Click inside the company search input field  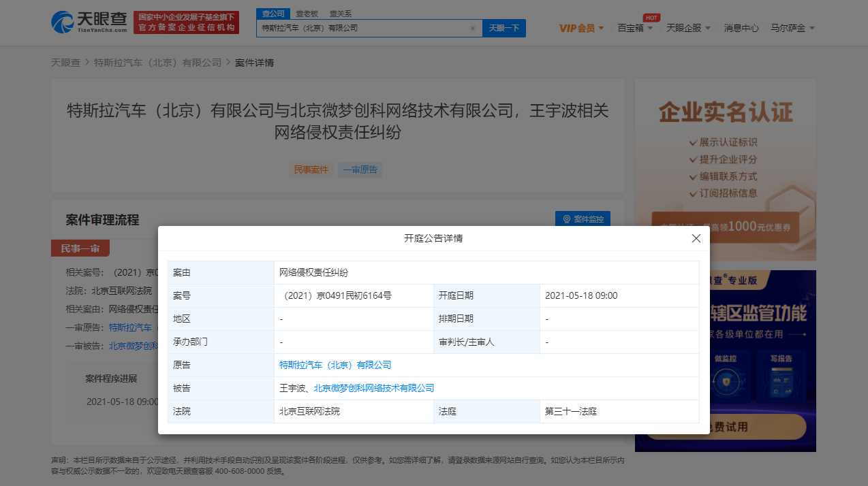(368, 28)
